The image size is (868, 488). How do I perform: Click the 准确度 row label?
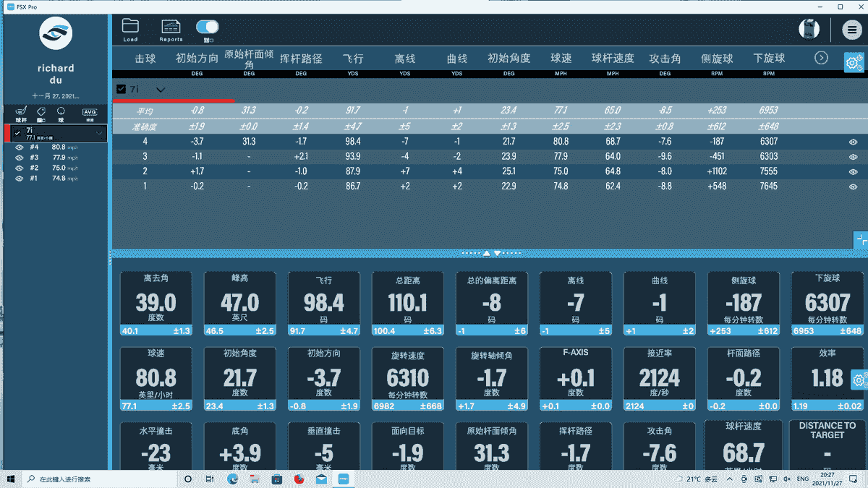[x=145, y=127]
